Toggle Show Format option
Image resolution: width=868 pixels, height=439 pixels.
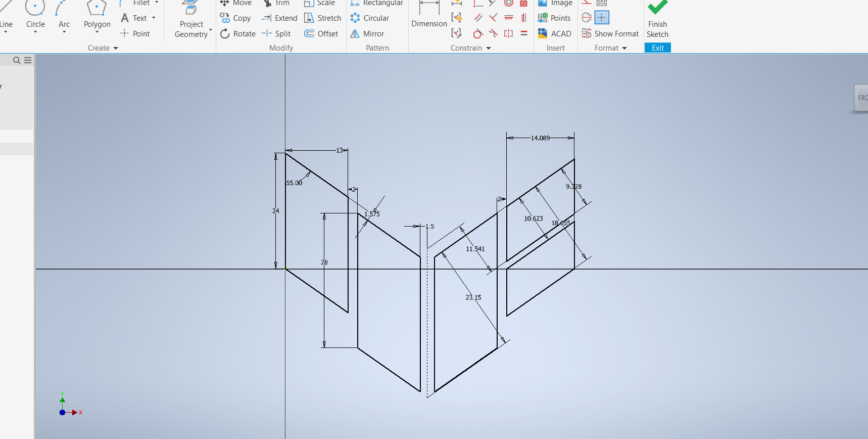(x=610, y=34)
